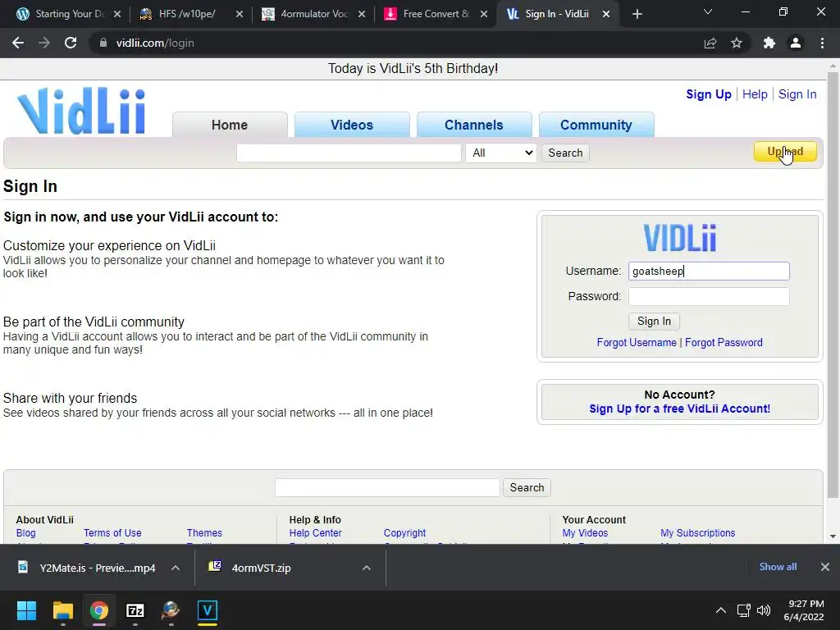Click the Forgot Password link
The width and height of the screenshot is (840, 630).
click(x=724, y=342)
